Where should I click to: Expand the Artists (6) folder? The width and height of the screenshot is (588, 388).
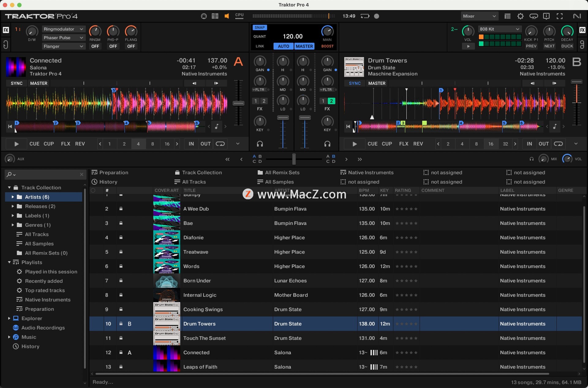tap(13, 197)
